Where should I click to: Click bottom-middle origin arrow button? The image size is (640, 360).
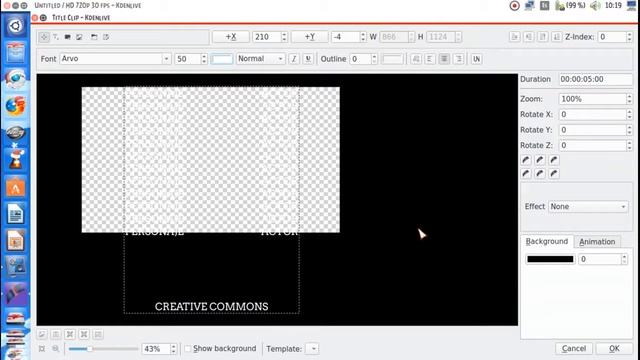coord(540,174)
